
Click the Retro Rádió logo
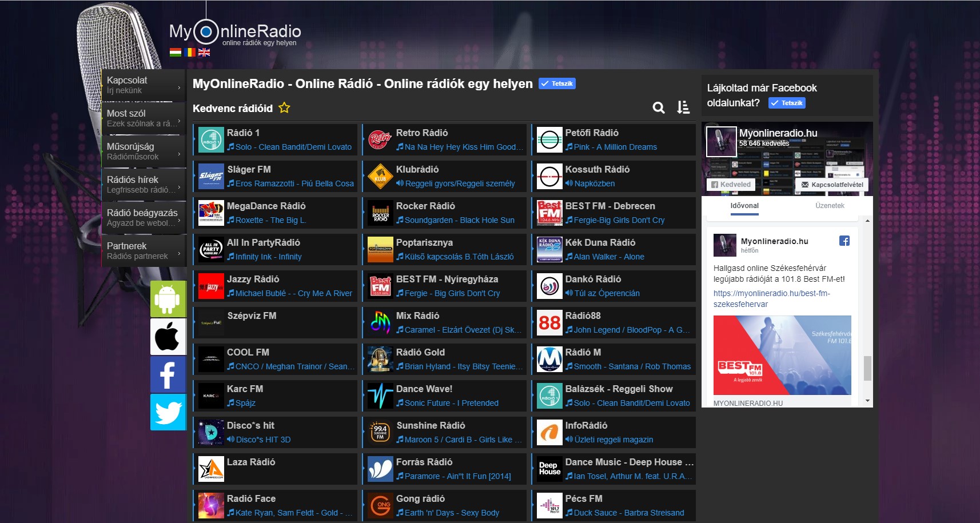click(380, 140)
